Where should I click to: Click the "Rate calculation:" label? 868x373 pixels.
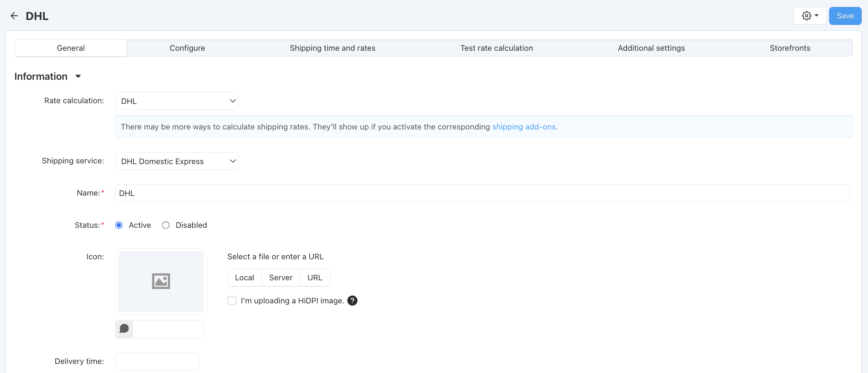click(74, 100)
